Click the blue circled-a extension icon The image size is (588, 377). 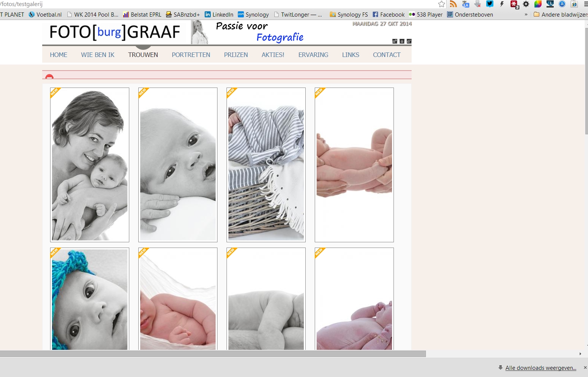(562, 4)
